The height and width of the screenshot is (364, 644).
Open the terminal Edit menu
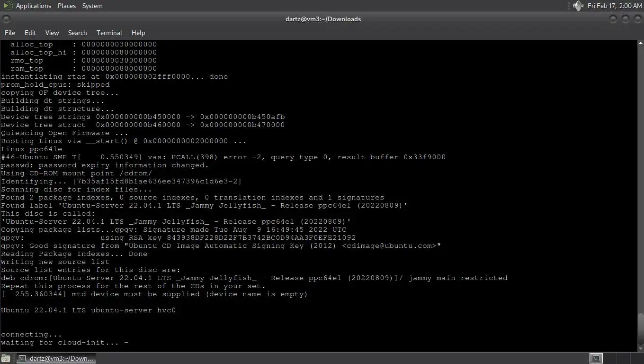point(30,33)
